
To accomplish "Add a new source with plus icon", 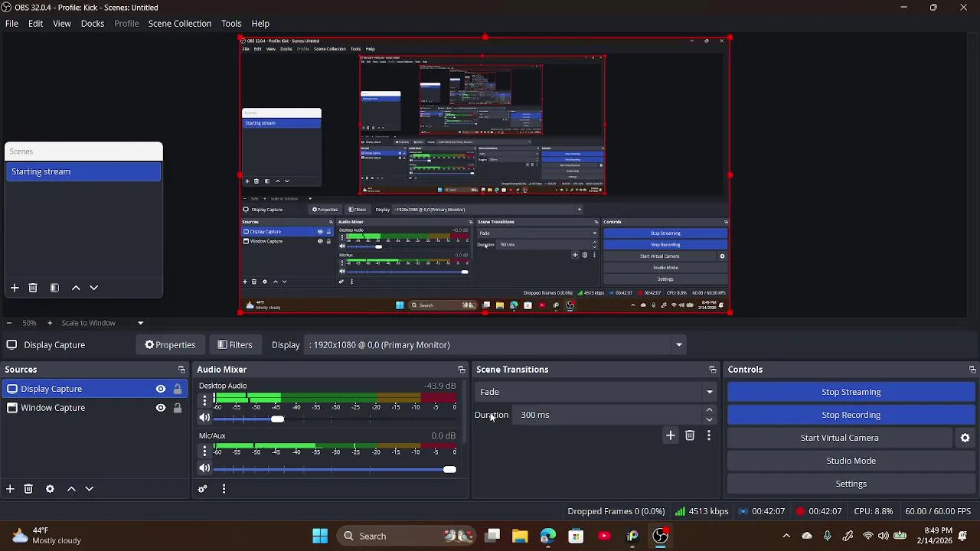I will [x=10, y=489].
